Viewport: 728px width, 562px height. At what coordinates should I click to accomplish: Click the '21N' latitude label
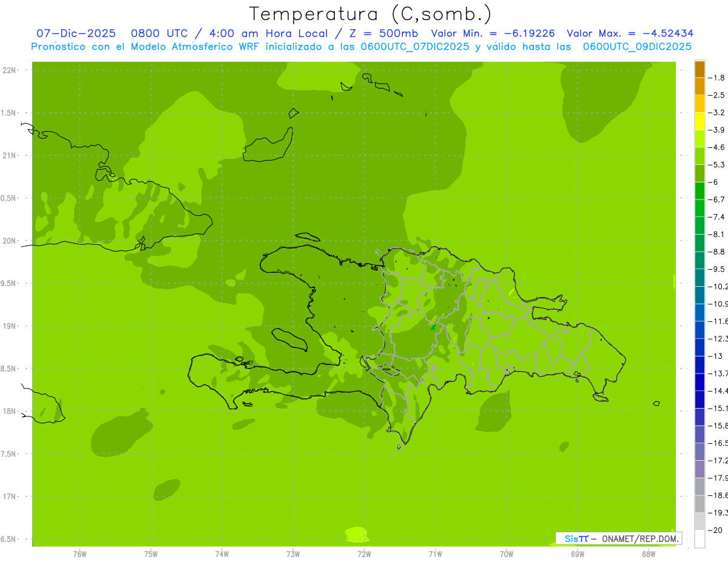coord(10,155)
